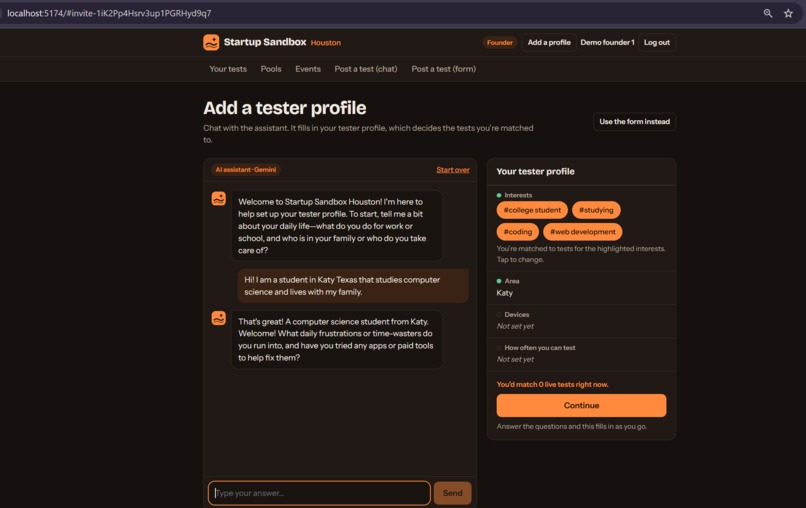Image resolution: width=806 pixels, height=508 pixels.
Task: Click the Interests section label
Action: coord(518,195)
